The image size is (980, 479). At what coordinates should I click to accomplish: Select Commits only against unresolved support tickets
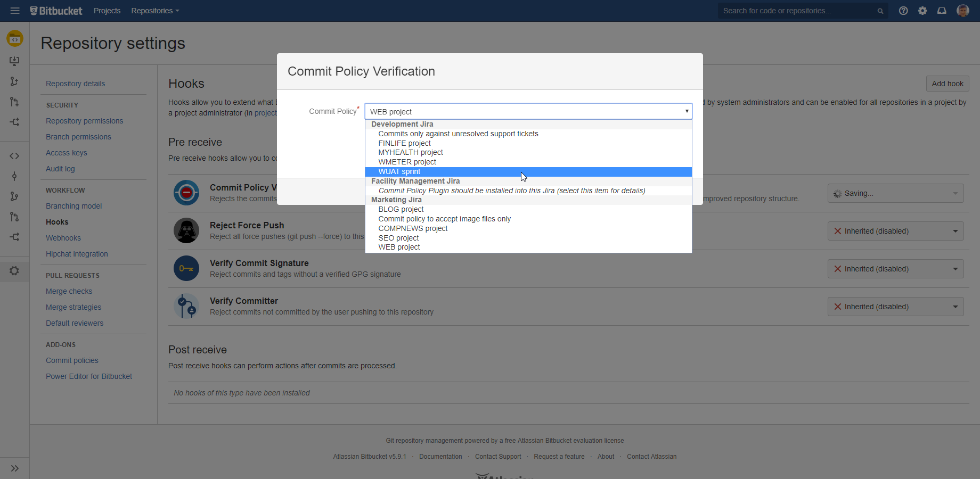coord(528,134)
